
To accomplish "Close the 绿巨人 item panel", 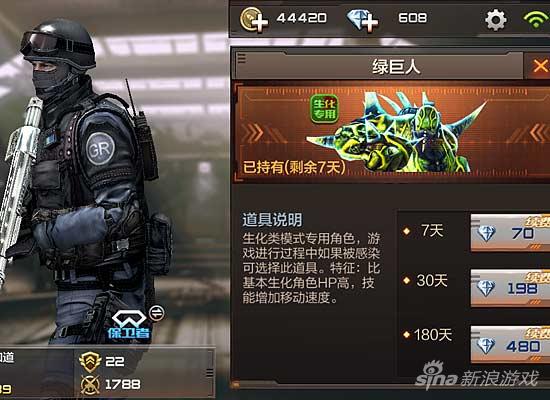I will click(539, 66).
